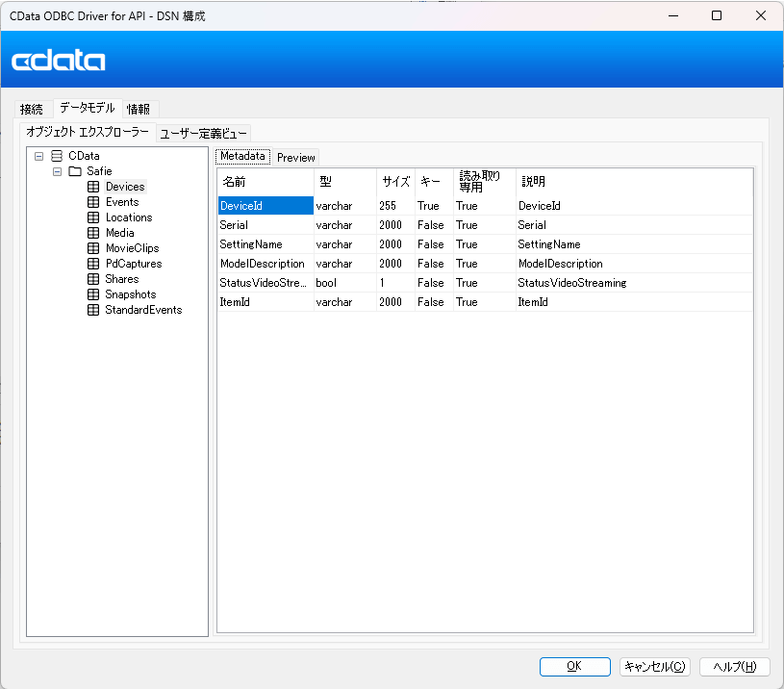The height and width of the screenshot is (689, 784).
Task: Click the Events table icon
Action: point(93,202)
